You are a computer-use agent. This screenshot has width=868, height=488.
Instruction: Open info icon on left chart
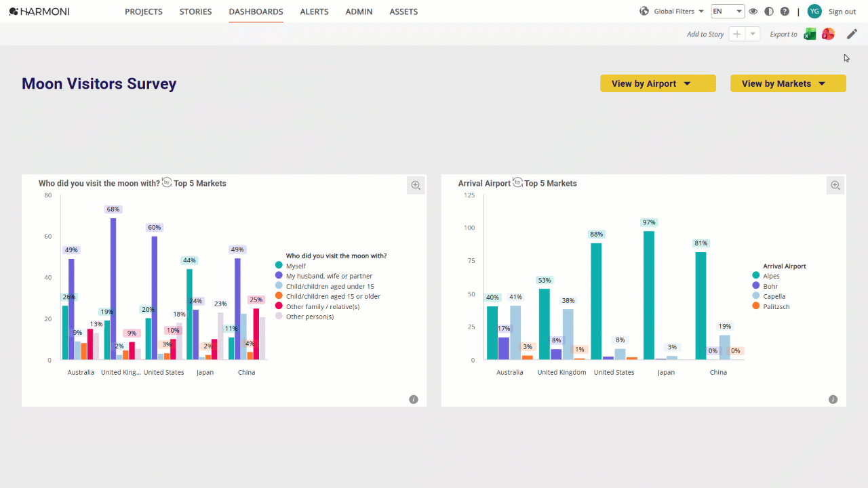tap(414, 399)
